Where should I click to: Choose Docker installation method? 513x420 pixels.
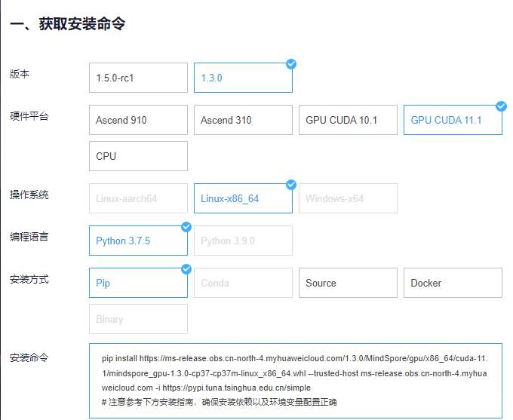tap(453, 283)
